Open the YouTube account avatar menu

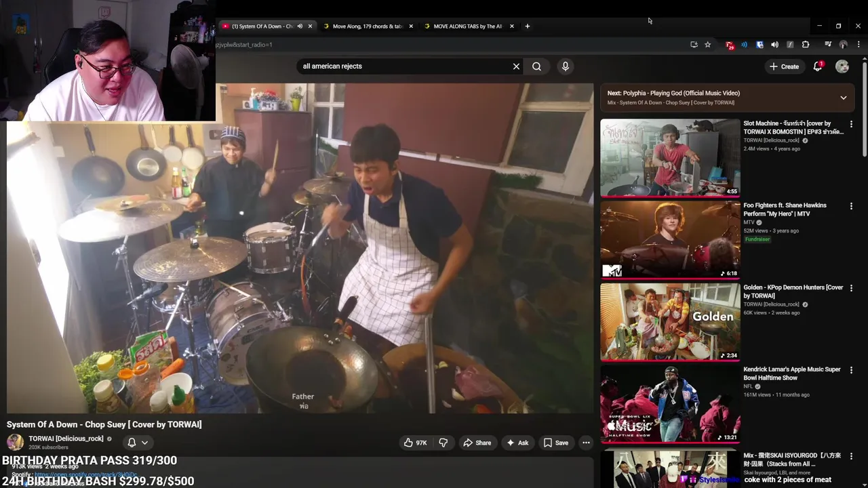(842, 66)
